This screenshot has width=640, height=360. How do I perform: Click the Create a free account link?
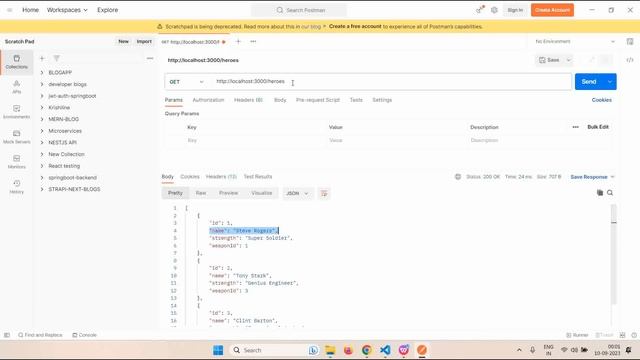pyautogui.click(x=355, y=26)
